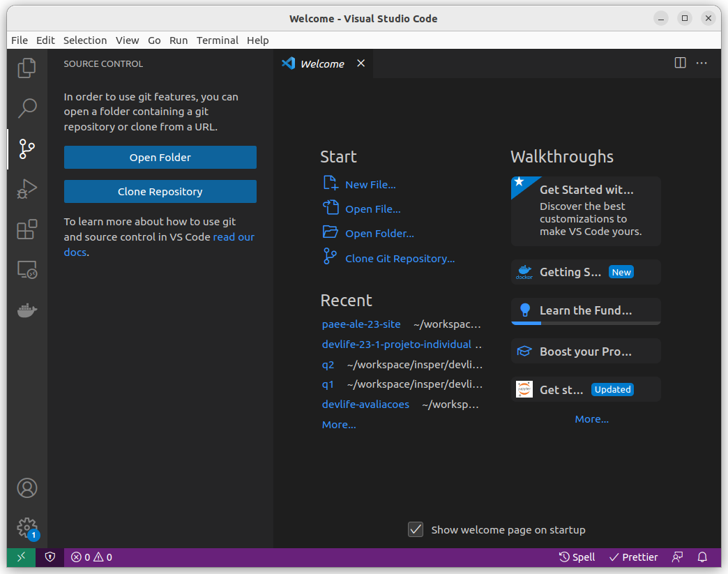
Task: Open the Learn the Fundamentals walkthrough
Action: pos(585,311)
